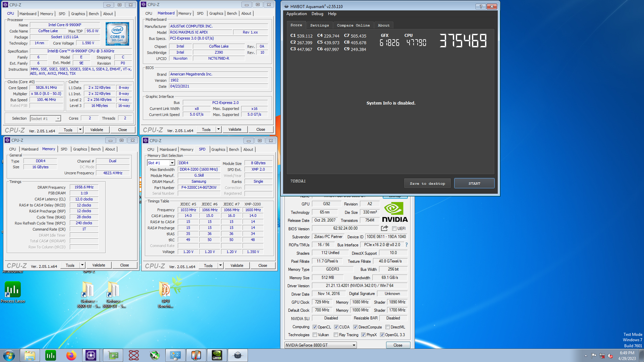This screenshot has height=362, width=644.
Task: Toggle Vulkan checkbox in GPU-Z
Action: click(315, 335)
